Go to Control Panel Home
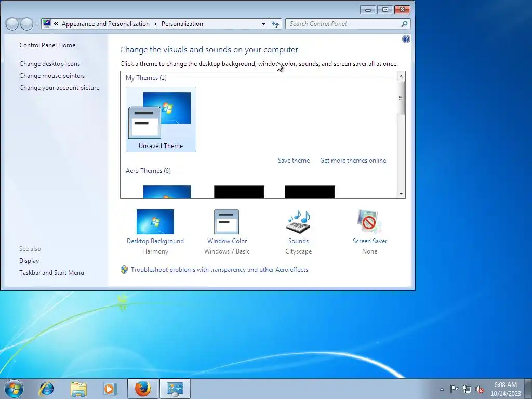 click(x=47, y=45)
